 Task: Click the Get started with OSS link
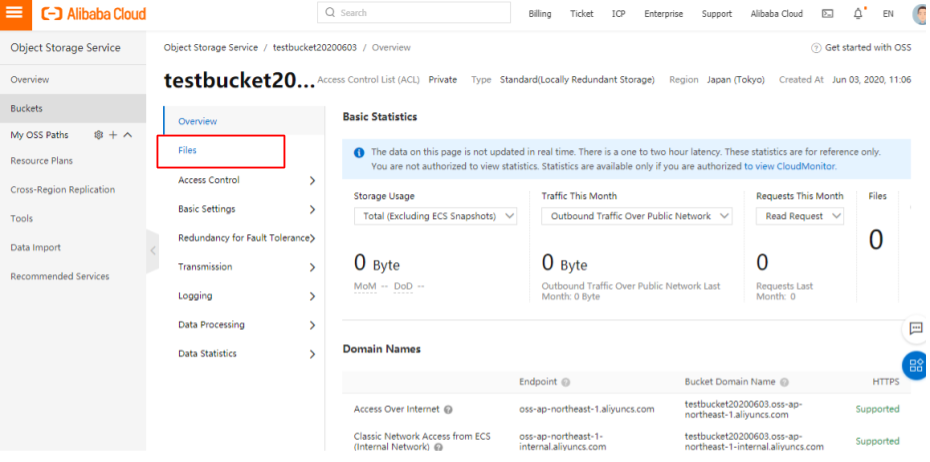(x=868, y=47)
